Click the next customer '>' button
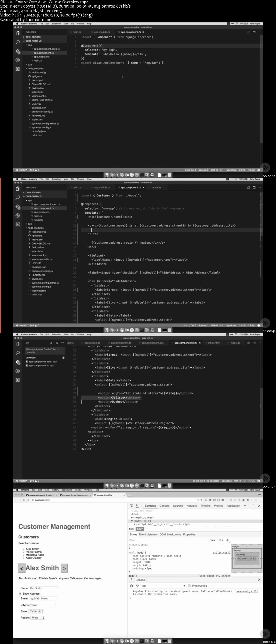This screenshot has height=644, width=276. [x=64, y=568]
